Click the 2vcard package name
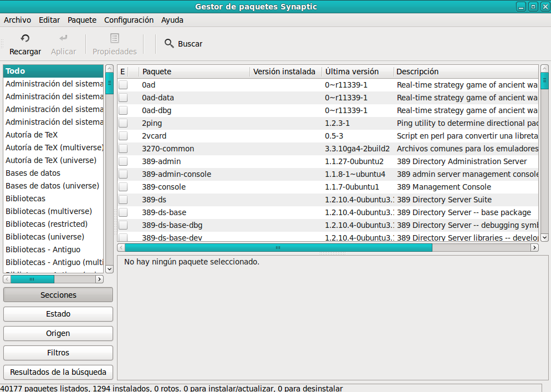Viewport: 551px width, 392px height. pyautogui.click(x=154, y=136)
